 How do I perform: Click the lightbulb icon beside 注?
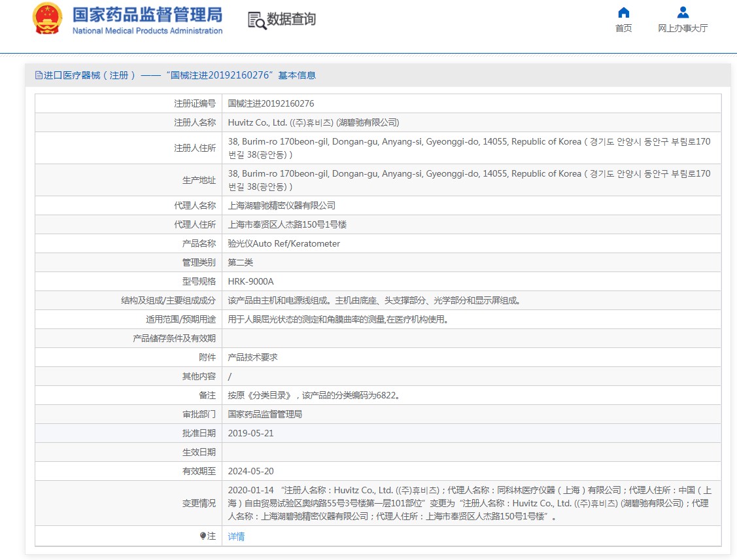coord(203,536)
